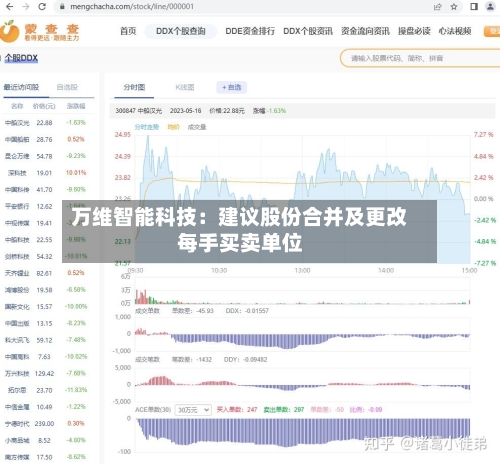This screenshot has width=500, height=464.
Task: Open the DDE资金排行 menu item
Action: (250, 31)
